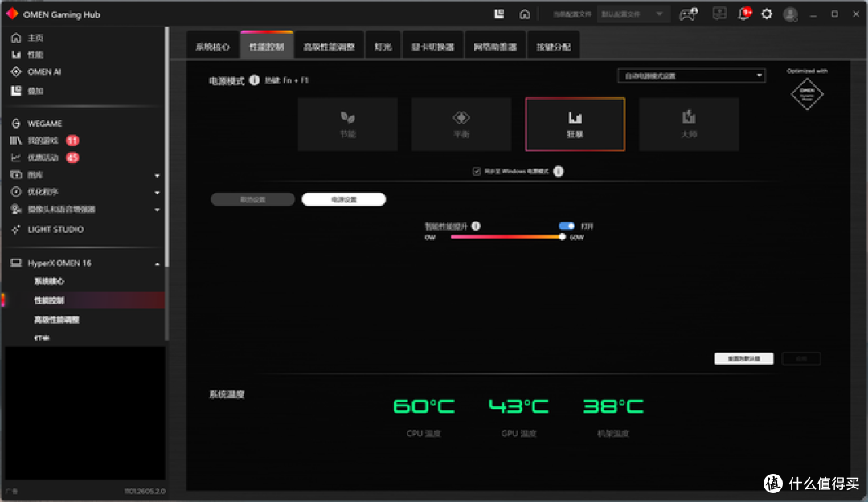Click the version number 1101.2605.2.0

145,491
